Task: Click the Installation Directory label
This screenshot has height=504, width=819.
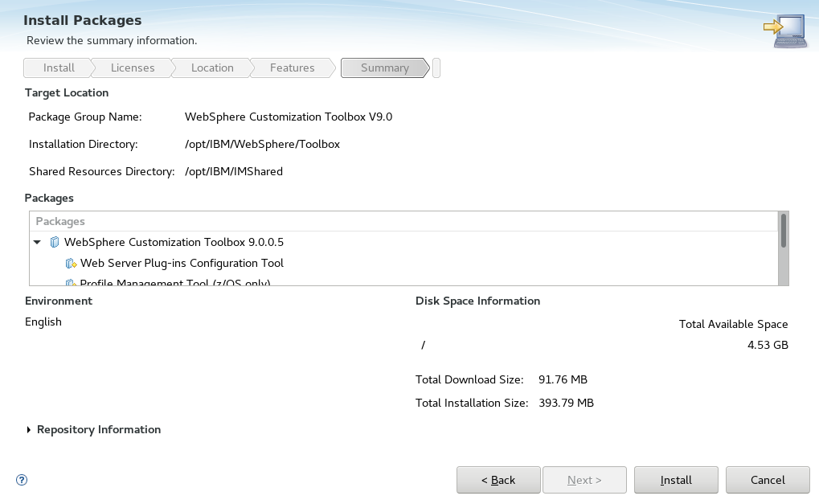Action: point(84,144)
